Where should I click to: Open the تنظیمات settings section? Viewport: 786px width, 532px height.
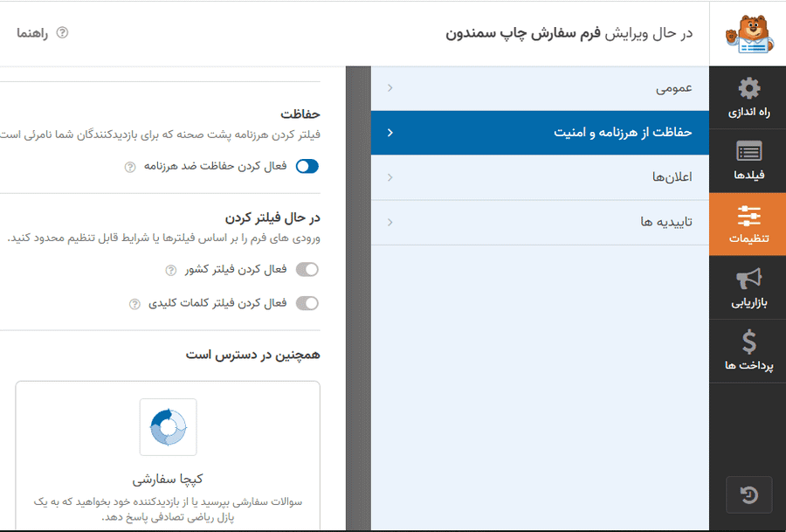(x=748, y=225)
